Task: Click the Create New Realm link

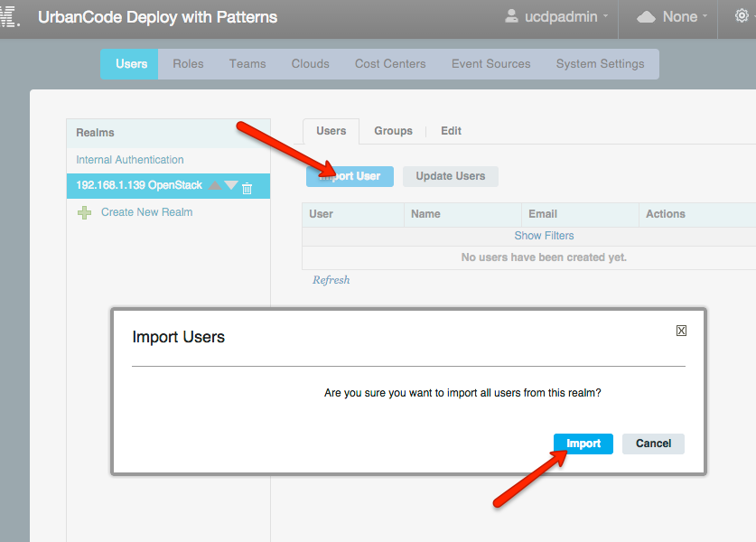Action: (146, 212)
